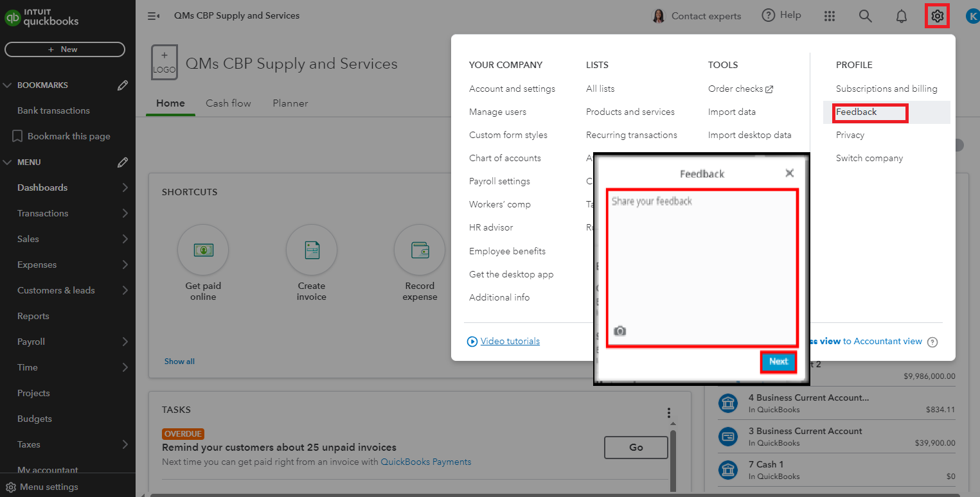980x497 pixels.
Task: Click the search magnifier icon
Action: tap(866, 16)
